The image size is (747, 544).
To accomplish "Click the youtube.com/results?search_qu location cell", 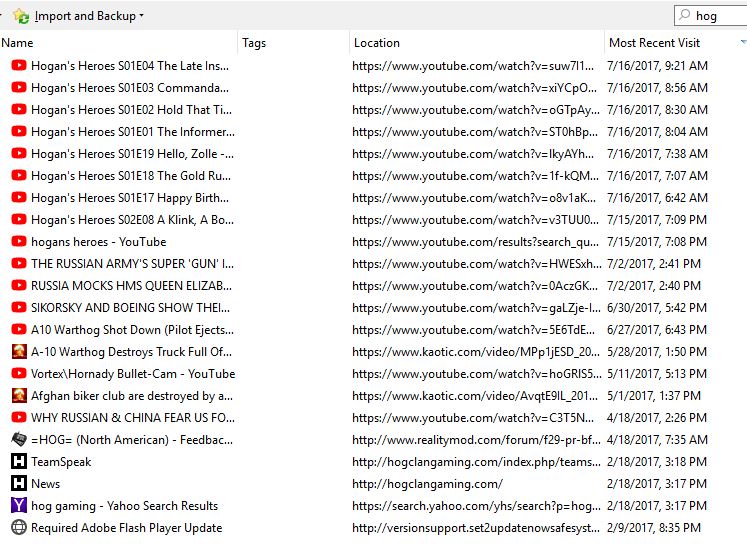I will coord(475,242).
